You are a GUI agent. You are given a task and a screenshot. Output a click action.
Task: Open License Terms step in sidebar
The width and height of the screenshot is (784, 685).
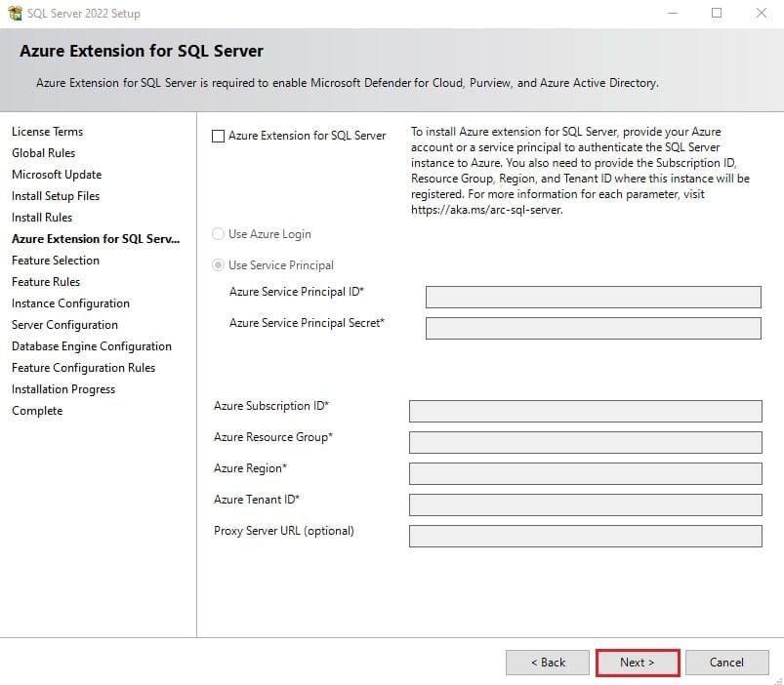point(48,132)
